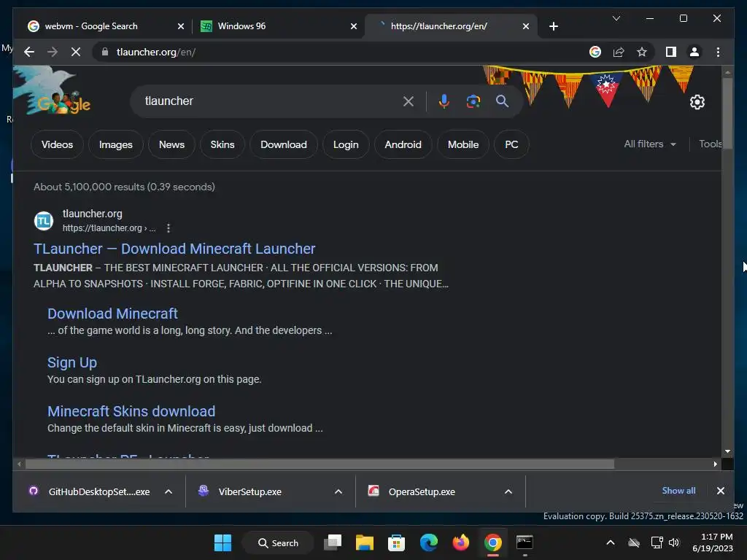The width and height of the screenshot is (747, 560).
Task: Apply the Android filter chip
Action: click(x=403, y=144)
